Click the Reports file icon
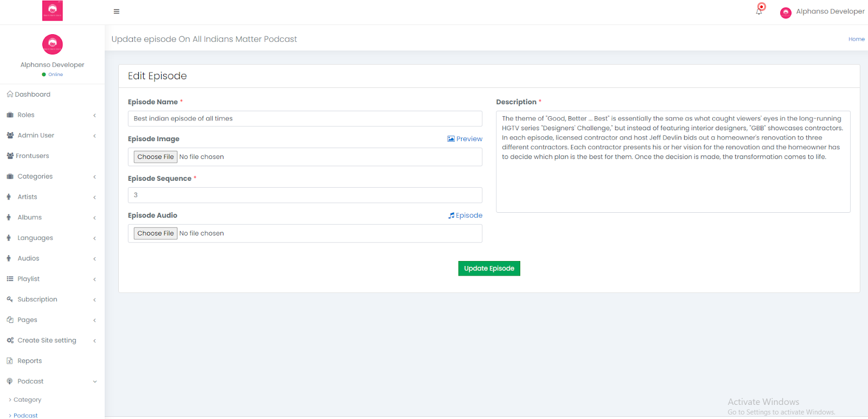Viewport: 868px width, 419px height. pos(9,361)
